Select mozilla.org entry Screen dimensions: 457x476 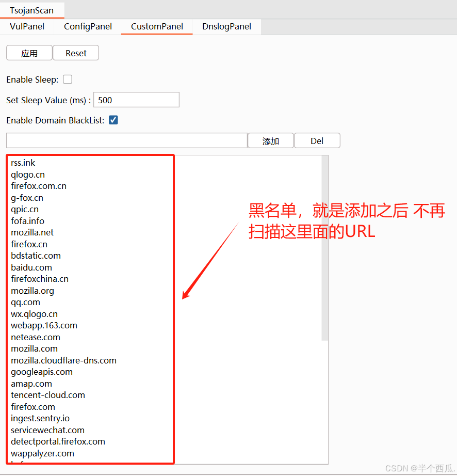pyautogui.click(x=32, y=291)
